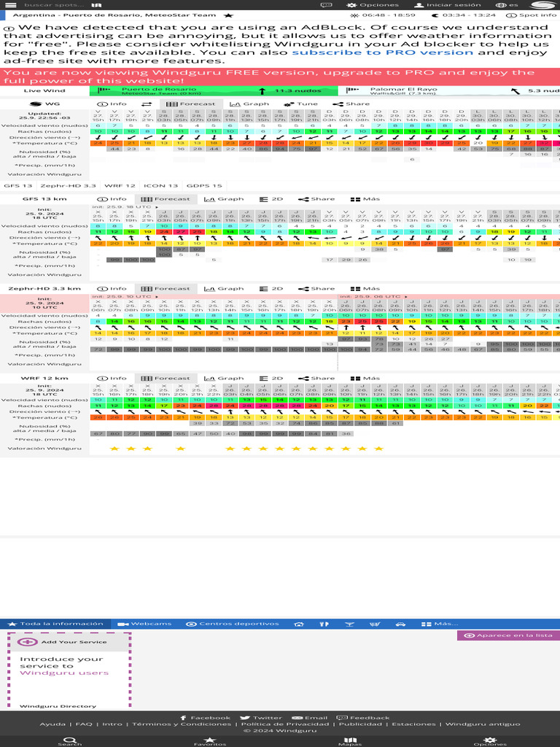This screenshot has height=747, width=560.
Task: Click the favorite star next to the spot name
Action: tap(229, 15)
